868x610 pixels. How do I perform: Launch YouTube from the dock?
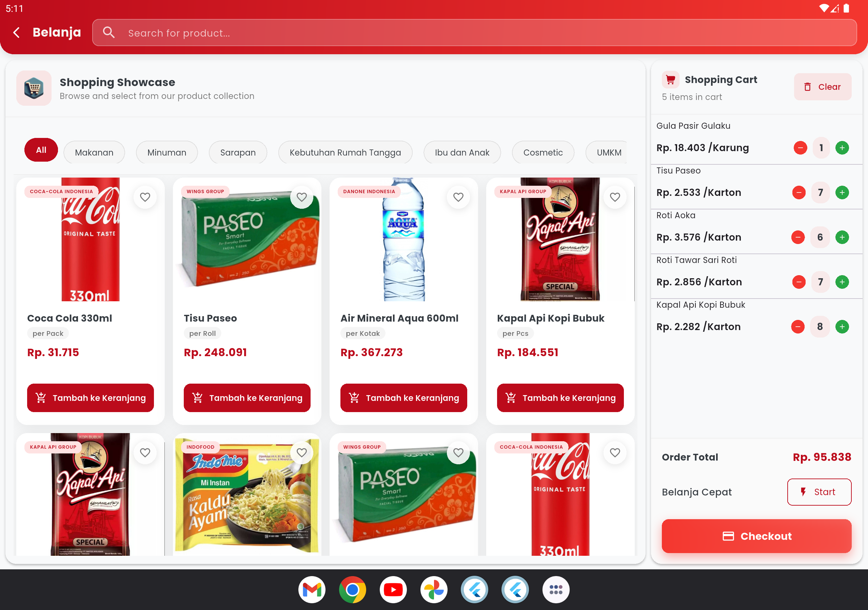pyautogui.click(x=393, y=589)
